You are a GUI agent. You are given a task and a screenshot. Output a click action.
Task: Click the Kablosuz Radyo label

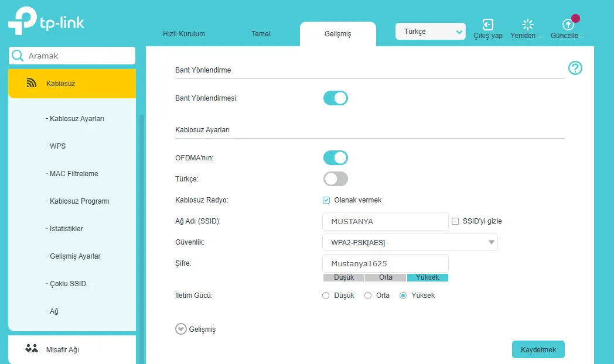(x=202, y=200)
